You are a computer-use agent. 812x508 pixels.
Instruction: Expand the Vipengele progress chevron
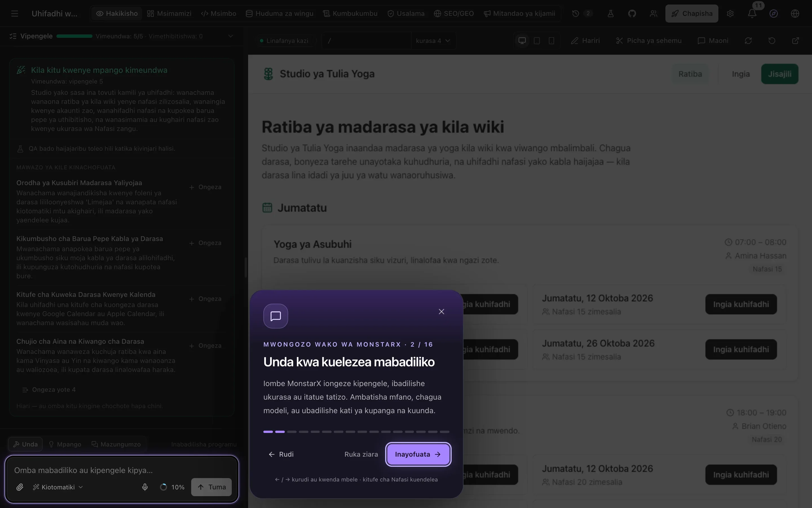pos(231,36)
